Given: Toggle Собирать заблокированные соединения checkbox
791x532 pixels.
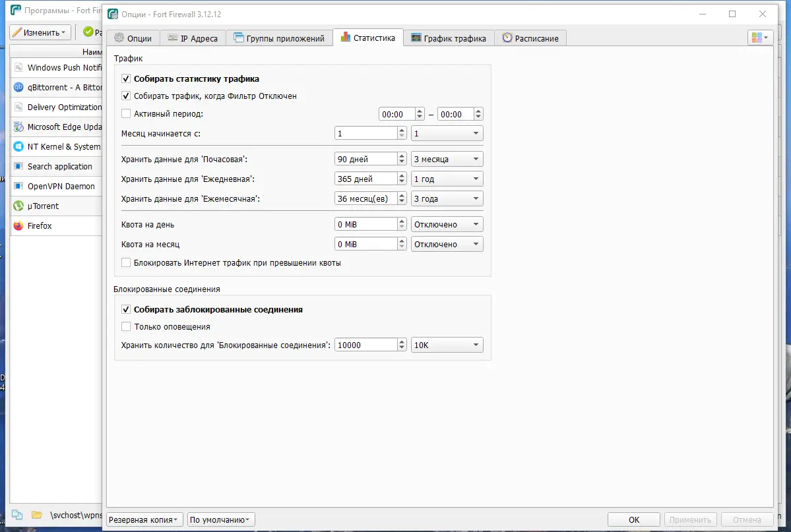Looking at the screenshot, I should click(x=126, y=310).
